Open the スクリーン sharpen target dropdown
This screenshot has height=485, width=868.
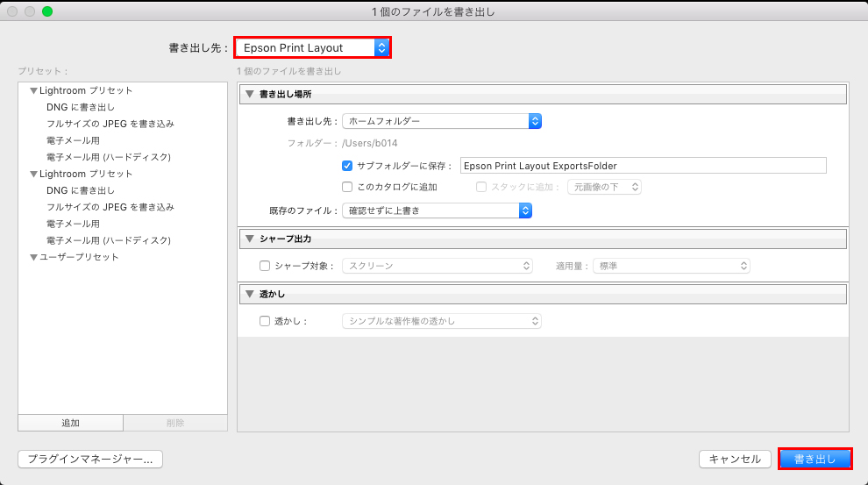point(438,266)
